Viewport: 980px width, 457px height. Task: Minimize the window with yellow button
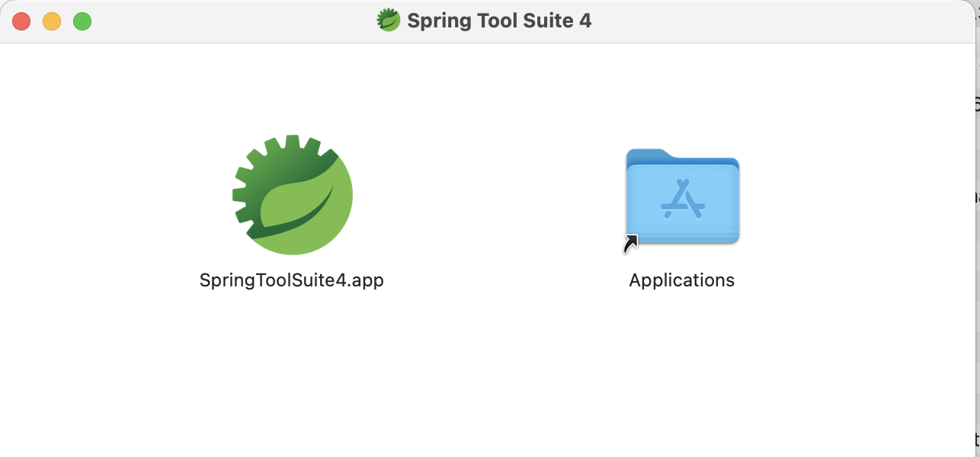[52, 21]
